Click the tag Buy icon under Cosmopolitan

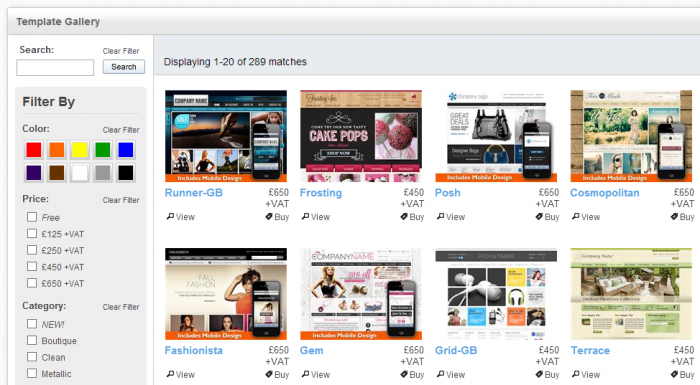tap(674, 217)
